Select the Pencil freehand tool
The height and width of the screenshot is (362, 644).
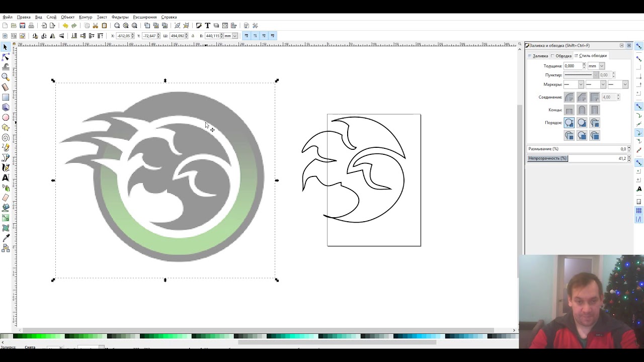coord(6,147)
